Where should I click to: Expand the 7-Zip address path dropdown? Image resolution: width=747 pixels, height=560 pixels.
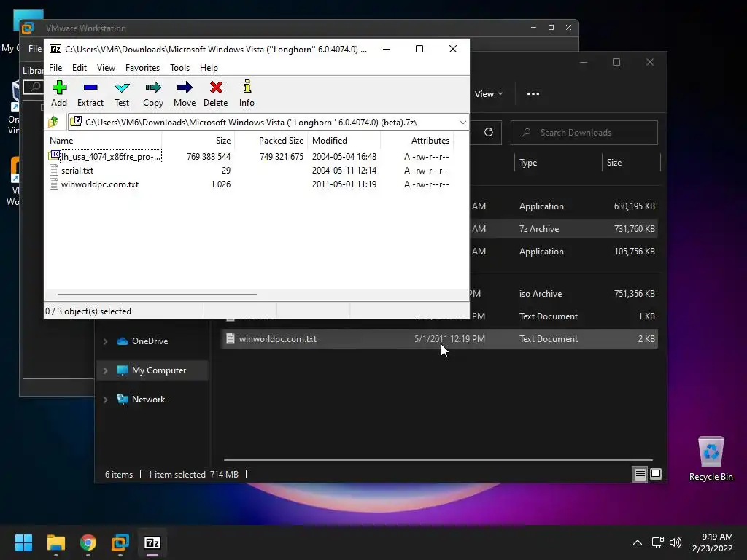462,122
